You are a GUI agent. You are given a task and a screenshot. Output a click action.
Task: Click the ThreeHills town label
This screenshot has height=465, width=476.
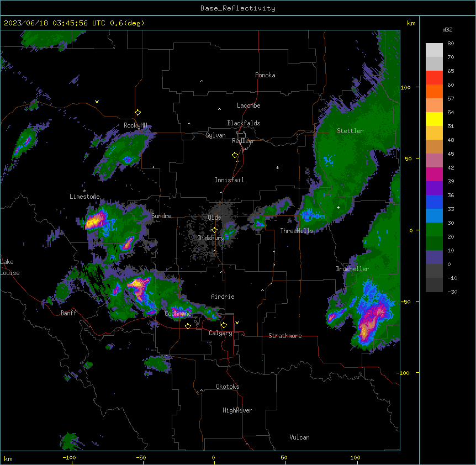click(297, 231)
